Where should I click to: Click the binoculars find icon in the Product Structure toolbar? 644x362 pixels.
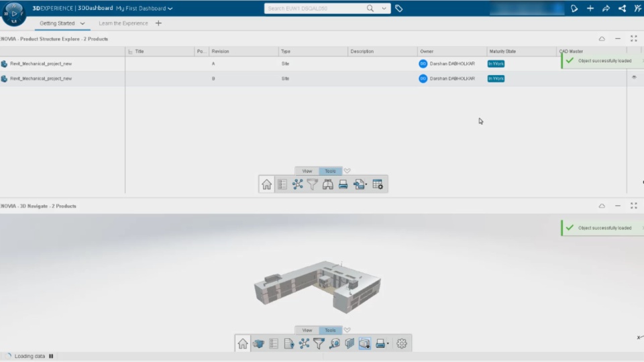tap(328, 184)
